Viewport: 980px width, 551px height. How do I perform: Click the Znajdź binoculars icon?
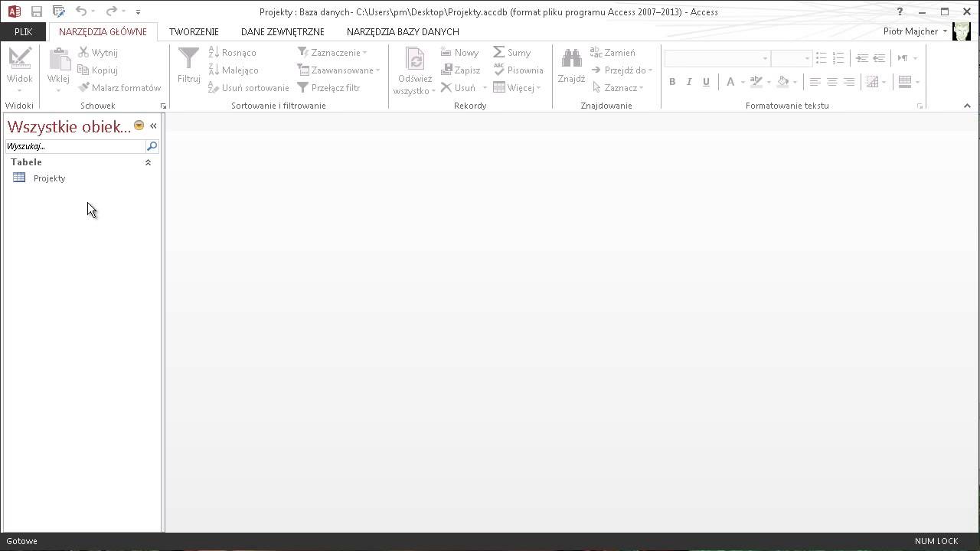(571, 59)
